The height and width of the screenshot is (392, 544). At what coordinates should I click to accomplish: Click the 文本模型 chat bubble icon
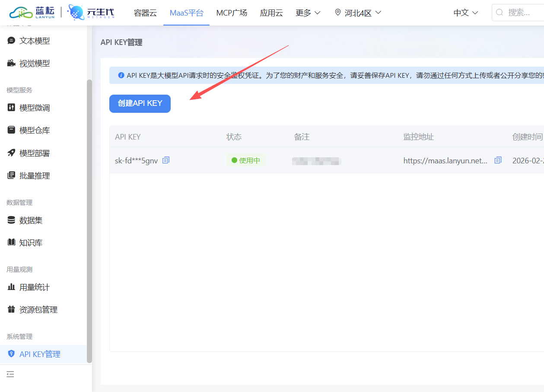(12, 41)
